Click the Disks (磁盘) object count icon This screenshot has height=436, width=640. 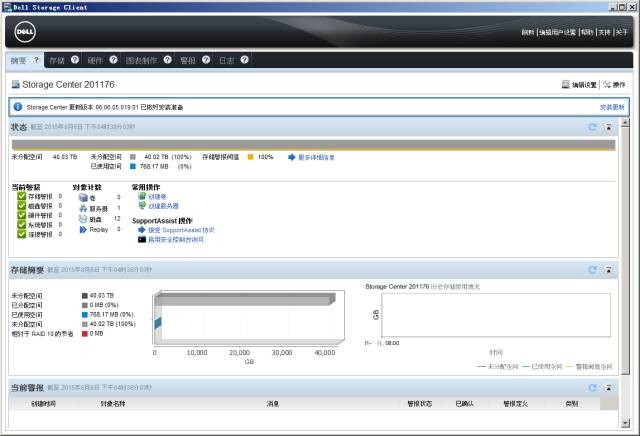[83, 219]
